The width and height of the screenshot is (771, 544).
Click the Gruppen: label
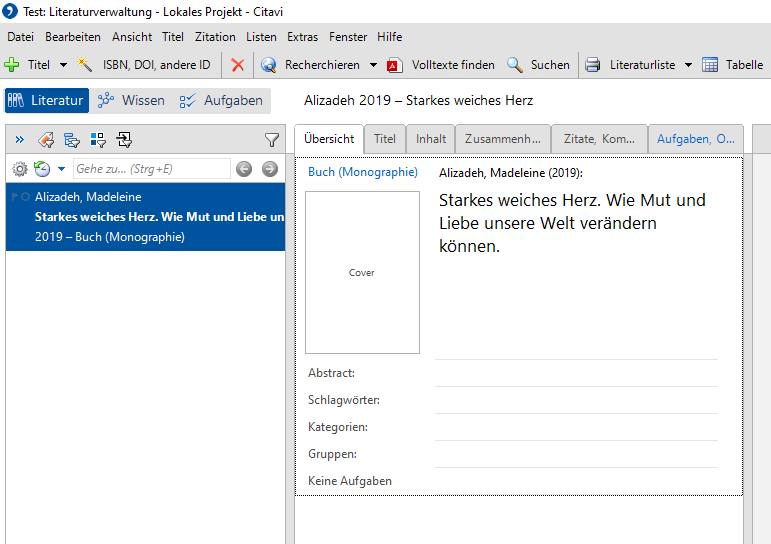332,454
